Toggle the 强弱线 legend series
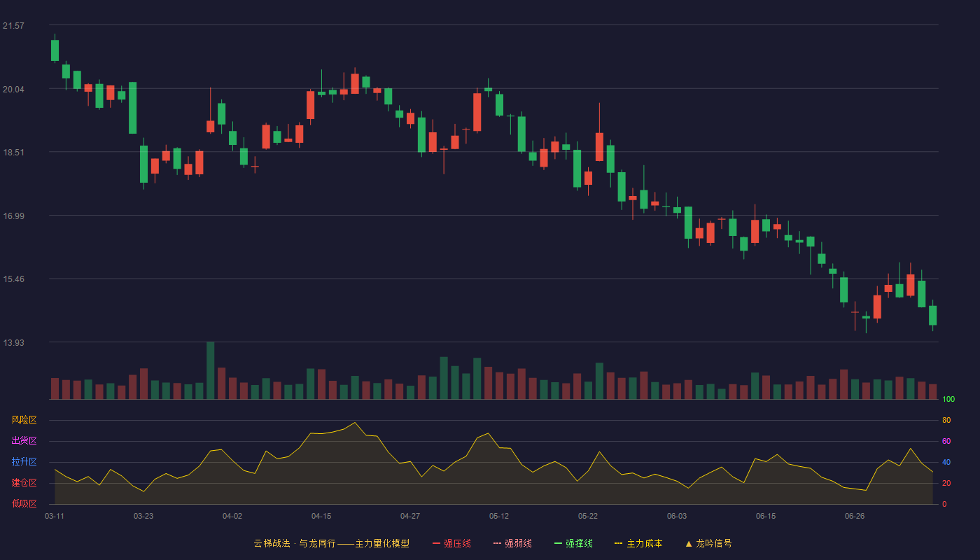Image resolution: width=980 pixels, height=560 pixels. [513, 543]
